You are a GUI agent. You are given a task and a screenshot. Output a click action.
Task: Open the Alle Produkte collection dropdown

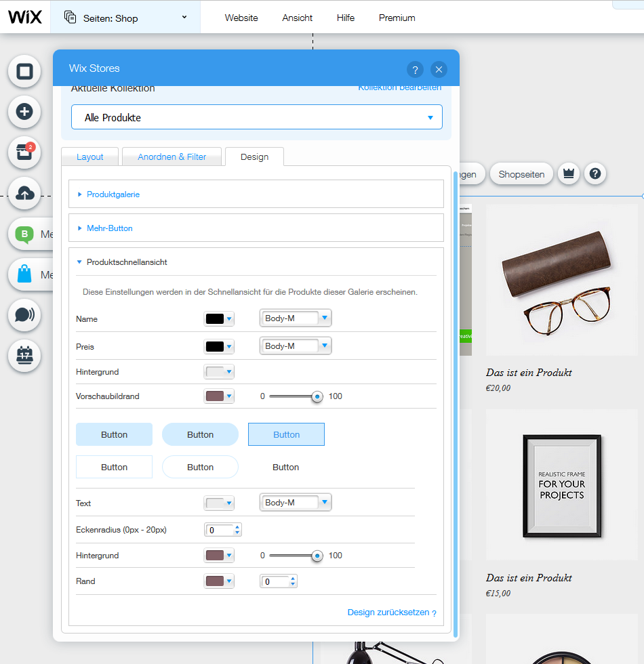tap(256, 117)
